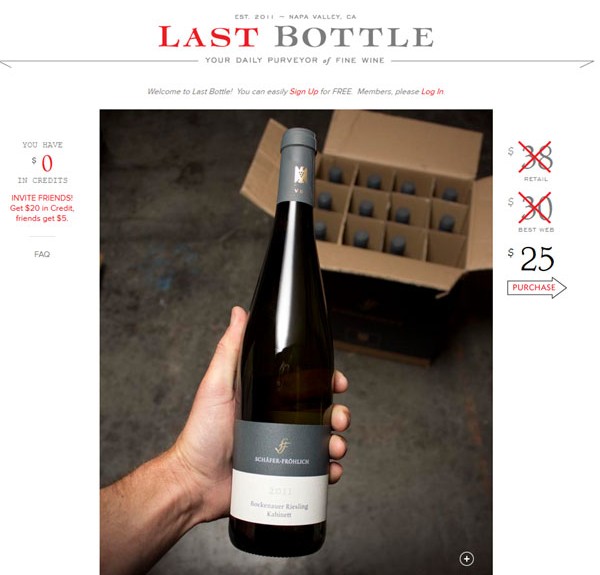The height and width of the screenshot is (575, 600).
Task: Click the $0 credits amount
Action: pos(43,163)
